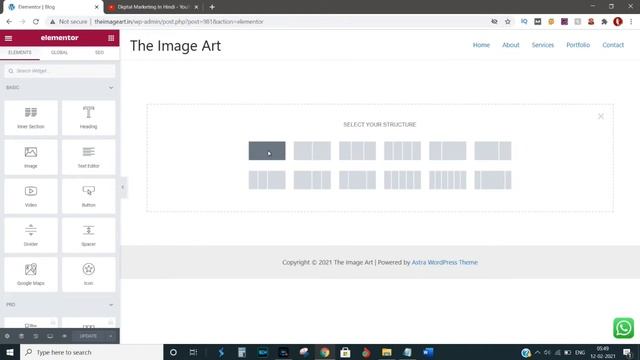Switch to the Digital Marketing YouTube tab
640x360 pixels.
pyautogui.click(x=153, y=7)
